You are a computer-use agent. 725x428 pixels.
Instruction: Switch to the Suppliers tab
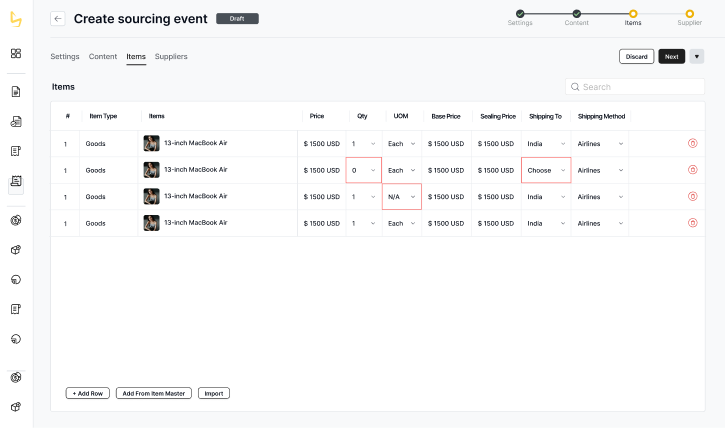tap(171, 56)
